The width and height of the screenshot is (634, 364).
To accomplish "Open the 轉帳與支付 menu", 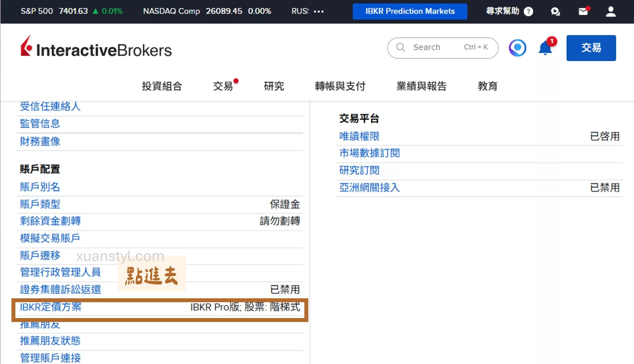I will point(340,86).
